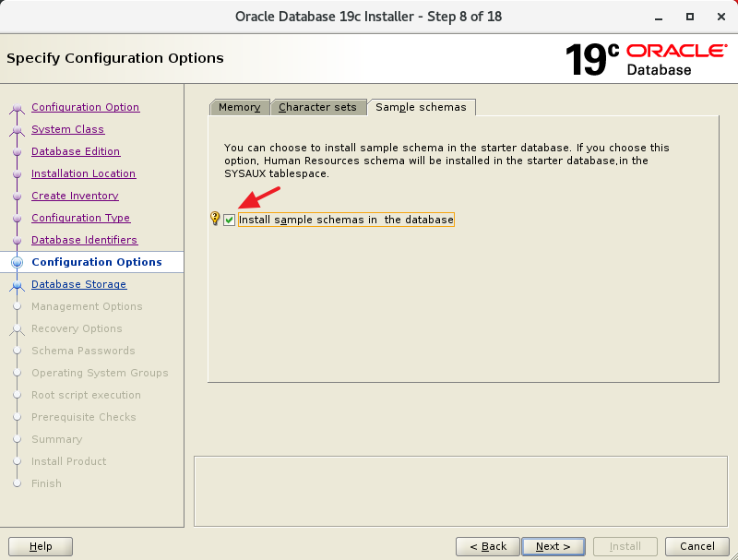Click the empty message area at bottom
This screenshot has width=738, height=560.
(460, 492)
